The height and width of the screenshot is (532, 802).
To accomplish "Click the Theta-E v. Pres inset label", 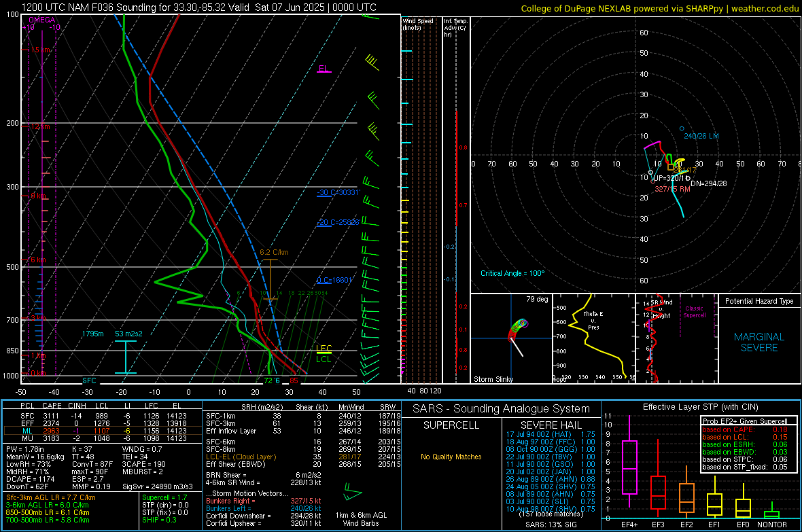I will [x=593, y=320].
